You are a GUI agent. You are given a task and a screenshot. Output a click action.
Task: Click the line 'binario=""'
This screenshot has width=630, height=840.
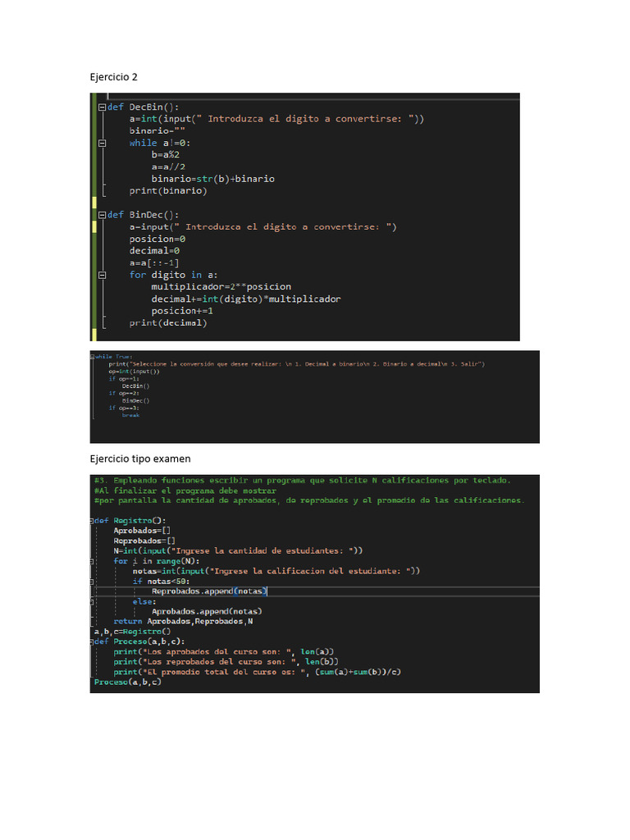click(157, 130)
